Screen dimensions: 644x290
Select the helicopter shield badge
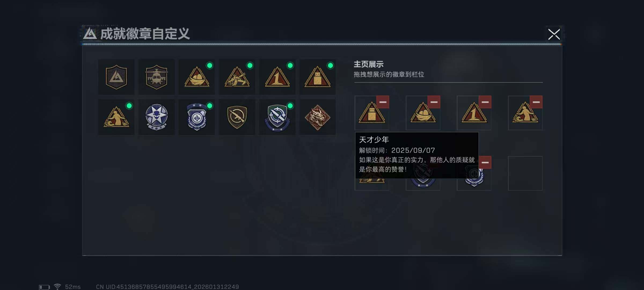pyautogui.click(x=156, y=77)
